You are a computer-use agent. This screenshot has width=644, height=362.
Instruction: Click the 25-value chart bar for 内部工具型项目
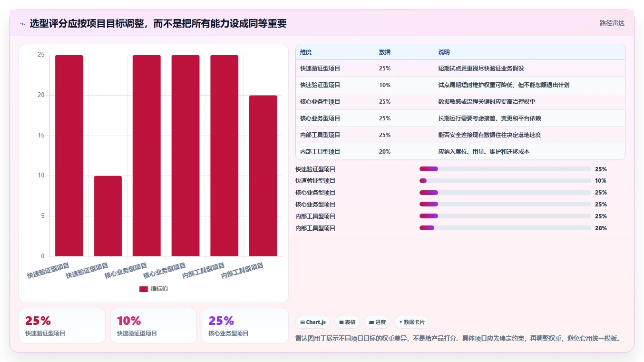[x=224, y=156]
